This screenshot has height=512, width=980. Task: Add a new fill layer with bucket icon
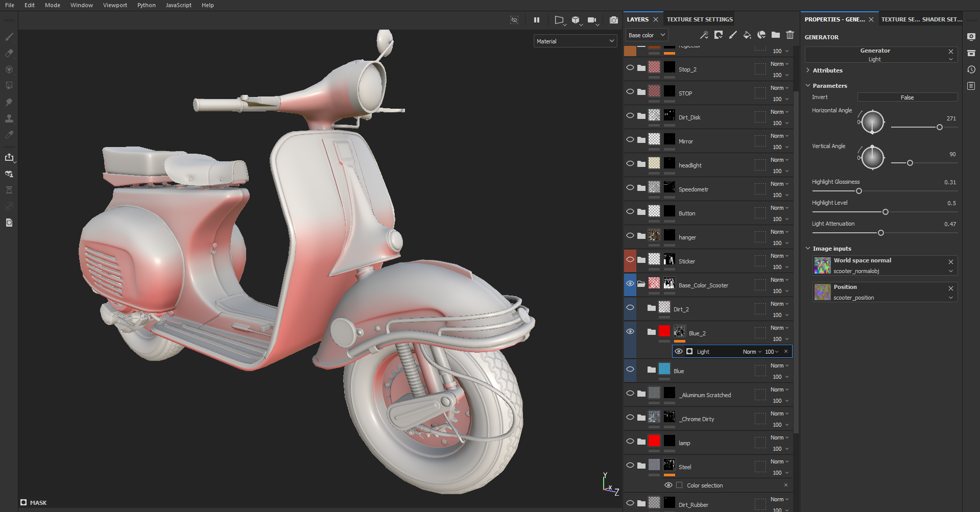tap(747, 35)
